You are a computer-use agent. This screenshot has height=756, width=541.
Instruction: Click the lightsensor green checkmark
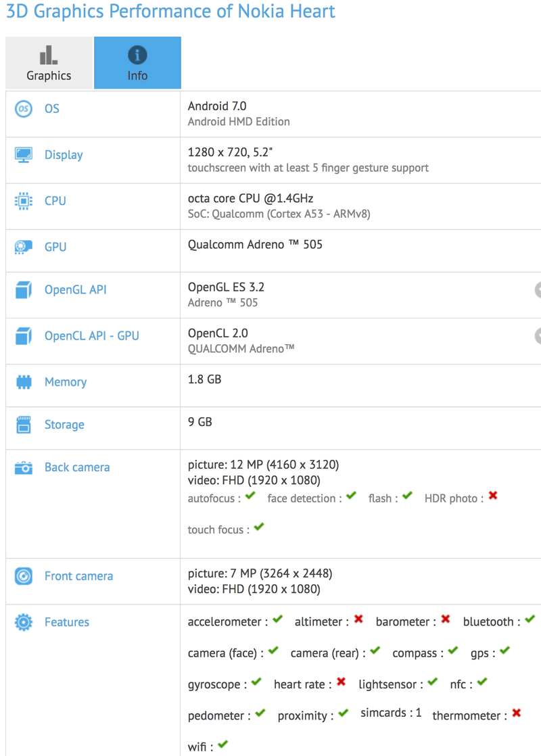point(433,682)
